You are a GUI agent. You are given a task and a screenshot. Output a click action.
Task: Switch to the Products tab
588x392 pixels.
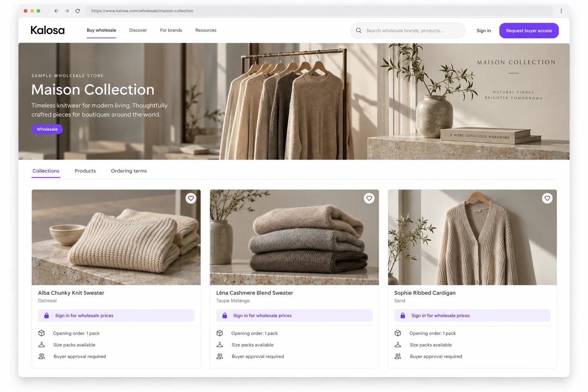coord(85,171)
